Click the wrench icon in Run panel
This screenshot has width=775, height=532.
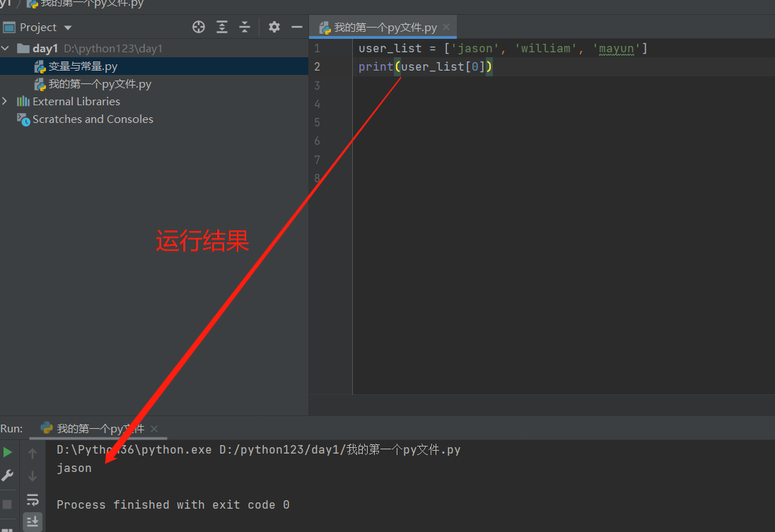pyautogui.click(x=8, y=475)
